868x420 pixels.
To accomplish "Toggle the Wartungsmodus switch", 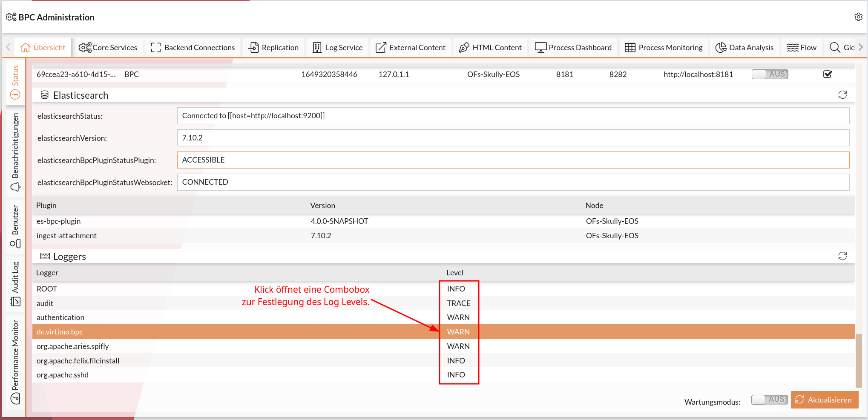I will [x=769, y=400].
